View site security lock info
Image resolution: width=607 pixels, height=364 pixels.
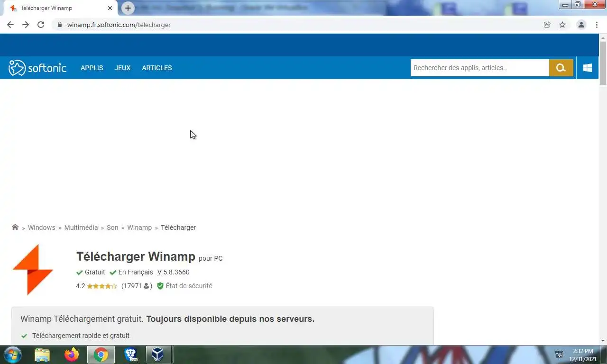[x=60, y=25]
